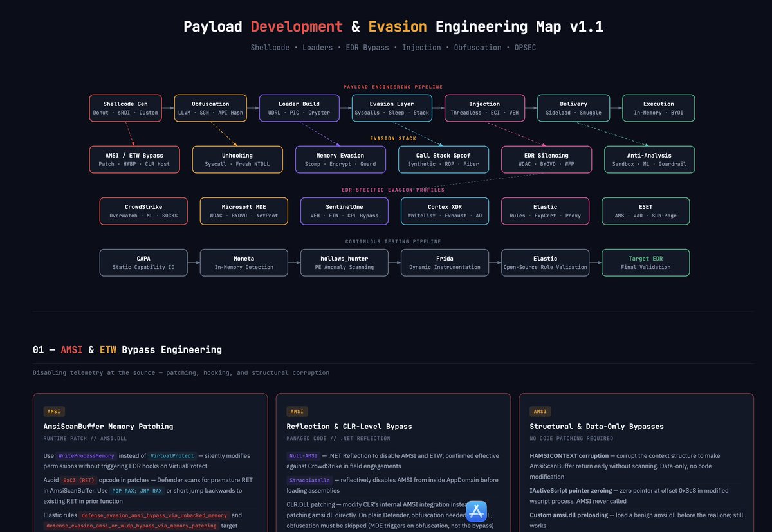Screen dimensions: 772x532
Task: Click the 'AmsiScanBuffer Memory Patching' card title
Action: (108, 426)
